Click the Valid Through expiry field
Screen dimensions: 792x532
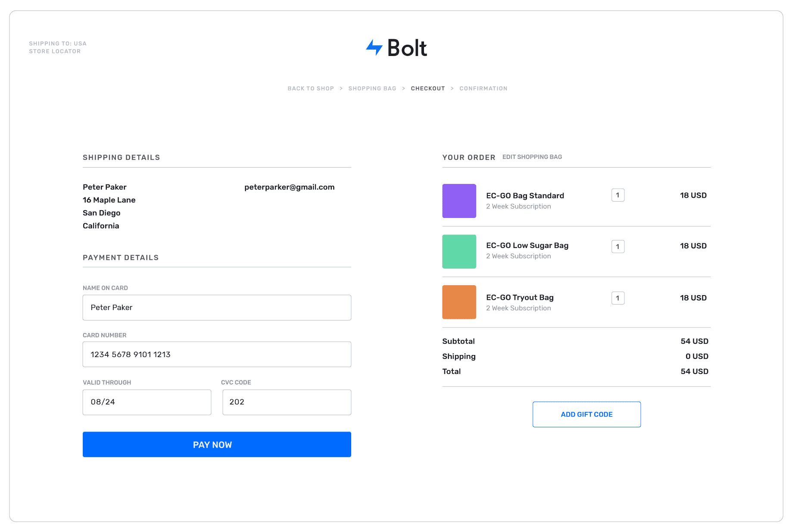coord(147,402)
